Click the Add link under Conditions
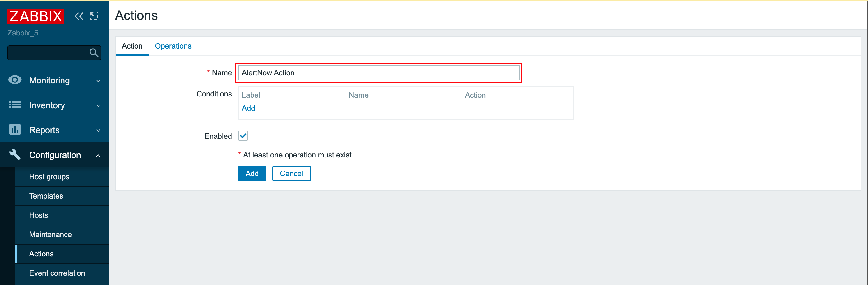This screenshot has width=868, height=285. 248,108
